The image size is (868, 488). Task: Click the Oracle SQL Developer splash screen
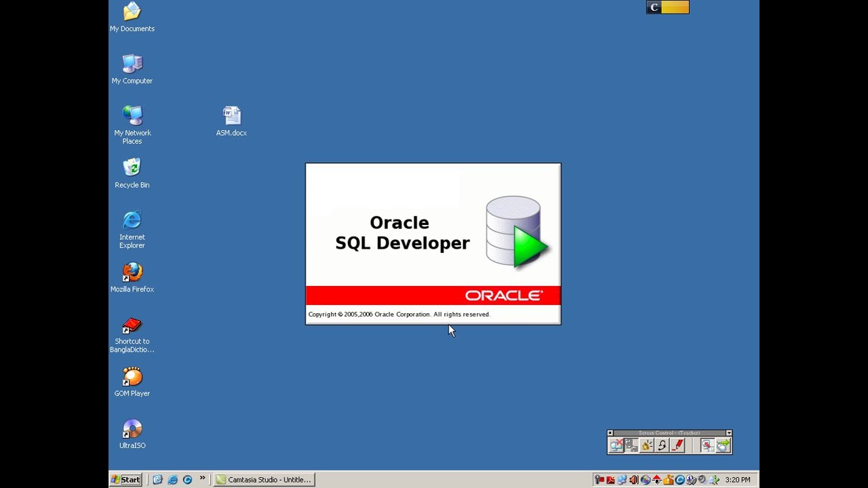coord(433,244)
